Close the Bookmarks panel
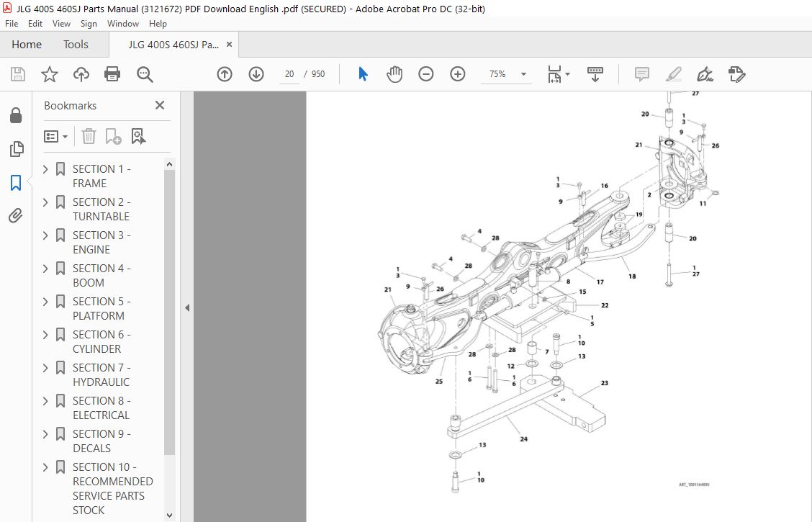Viewport: 812px width, 522px height. click(x=160, y=105)
